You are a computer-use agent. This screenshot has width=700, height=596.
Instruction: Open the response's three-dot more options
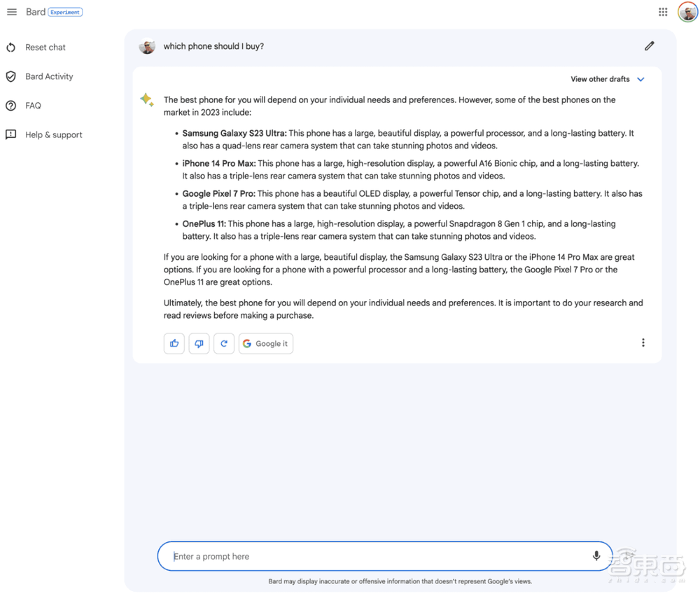click(x=643, y=342)
